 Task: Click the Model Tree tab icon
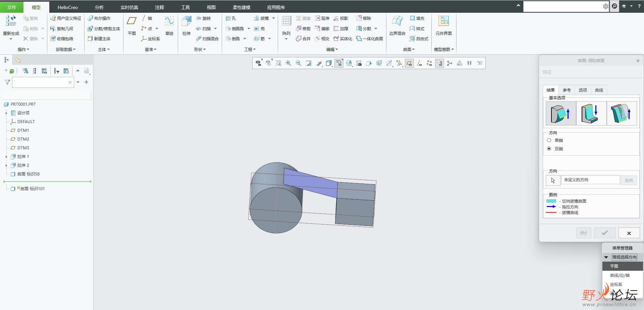pyautogui.click(x=6, y=60)
